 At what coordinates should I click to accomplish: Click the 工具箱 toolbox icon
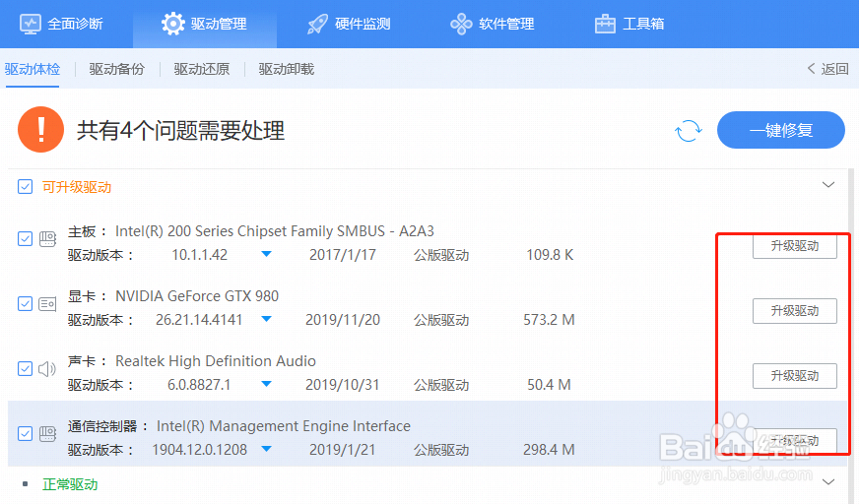pos(605,24)
